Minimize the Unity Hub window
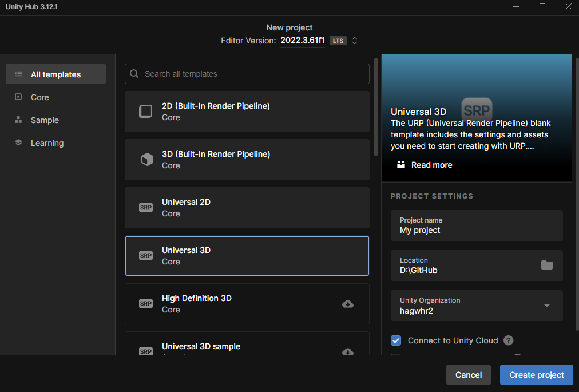Screen dimensions: 579x392 tap(516, 7)
